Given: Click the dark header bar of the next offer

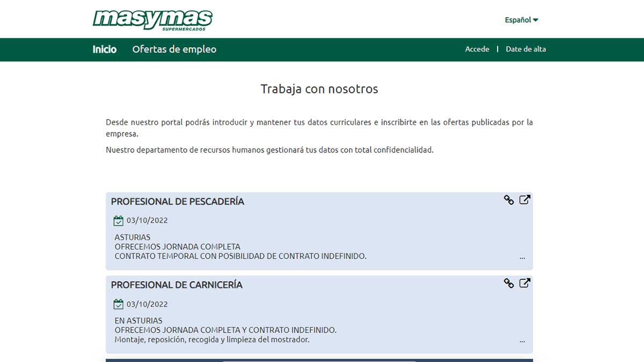Looking at the screenshot, I should click(x=319, y=359).
